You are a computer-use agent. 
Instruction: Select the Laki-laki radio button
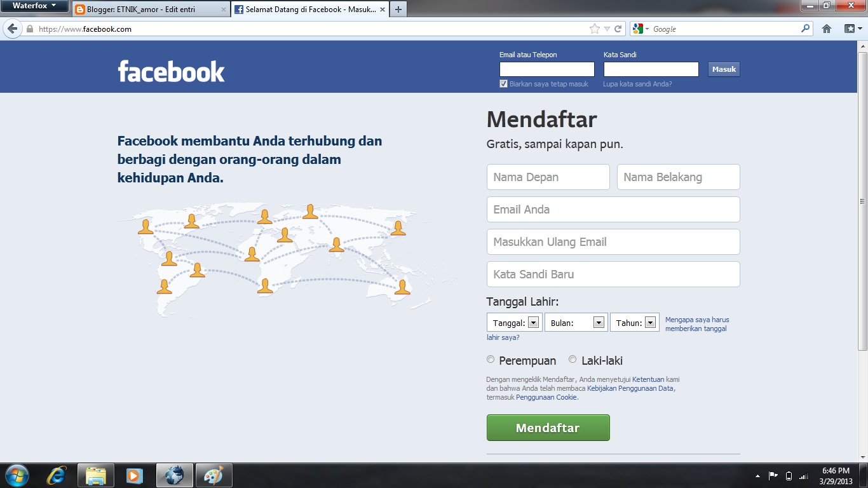(573, 360)
